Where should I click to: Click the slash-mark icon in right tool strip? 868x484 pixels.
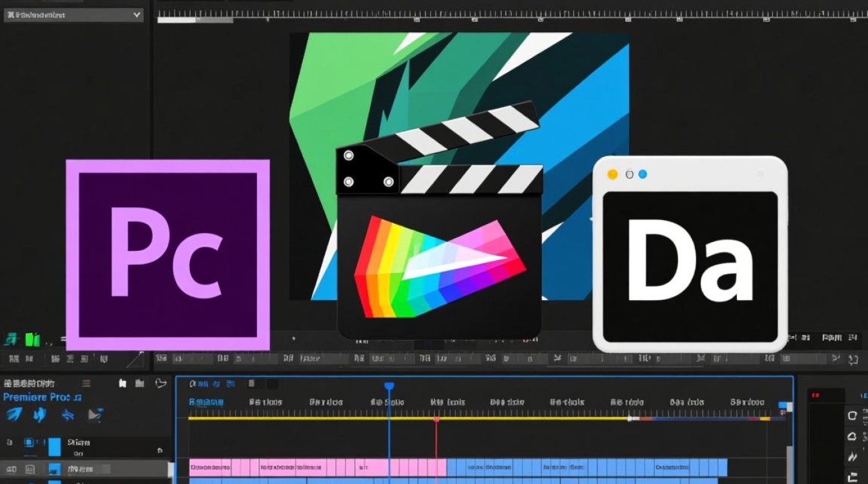tap(852, 458)
